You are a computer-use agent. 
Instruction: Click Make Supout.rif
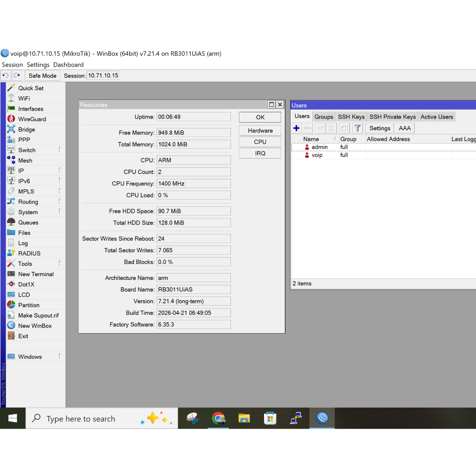point(35,315)
